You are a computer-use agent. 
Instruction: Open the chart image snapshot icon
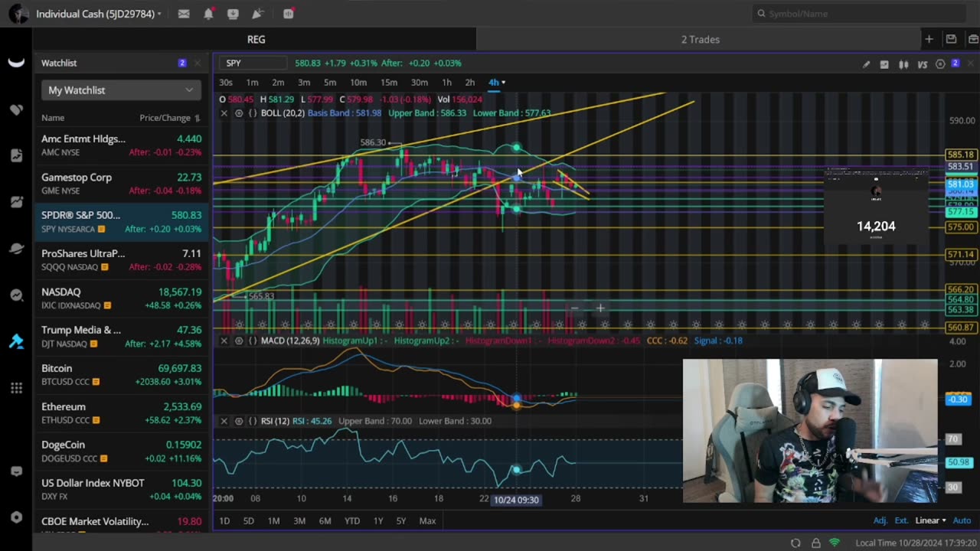884,64
